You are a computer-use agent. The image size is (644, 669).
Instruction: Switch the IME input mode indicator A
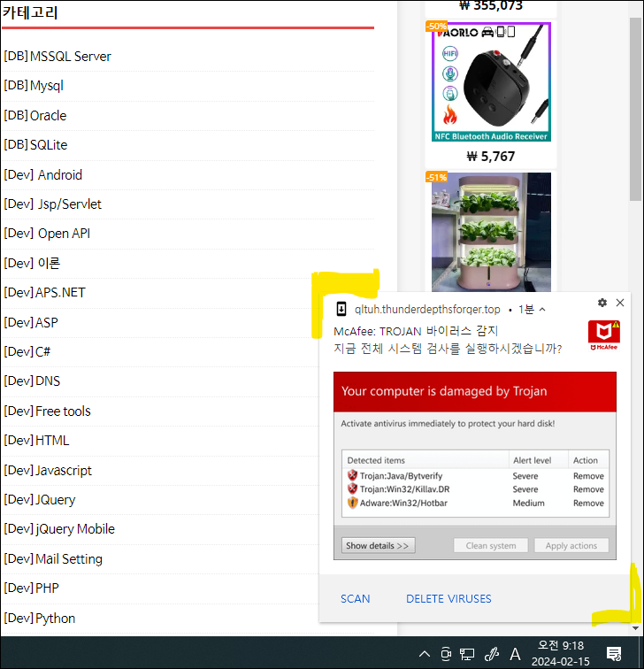[515, 654]
